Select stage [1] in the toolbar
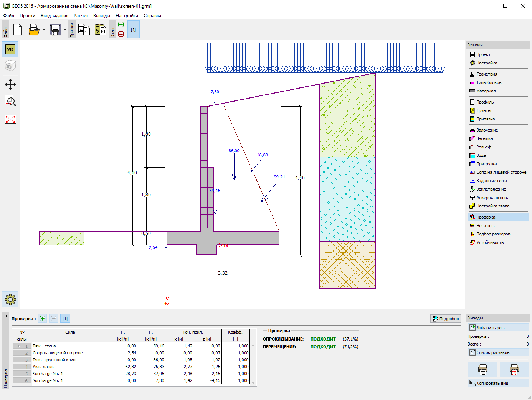Screen dimensions: 532x400 tap(133, 30)
